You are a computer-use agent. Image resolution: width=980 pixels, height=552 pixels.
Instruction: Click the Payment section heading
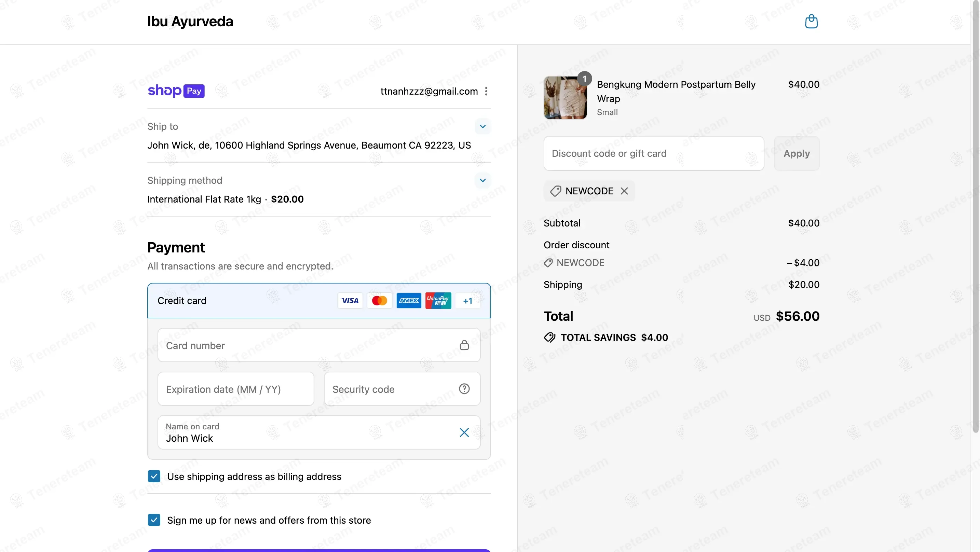coord(176,248)
